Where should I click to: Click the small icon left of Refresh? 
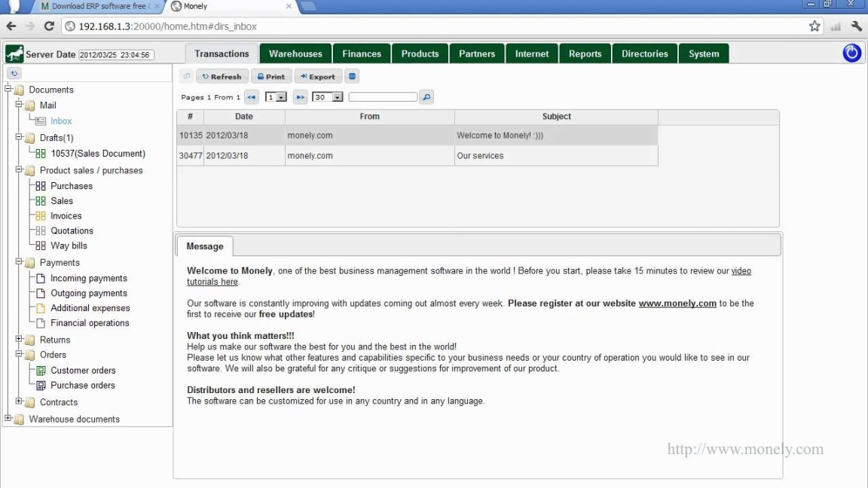[x=187, y=76]
